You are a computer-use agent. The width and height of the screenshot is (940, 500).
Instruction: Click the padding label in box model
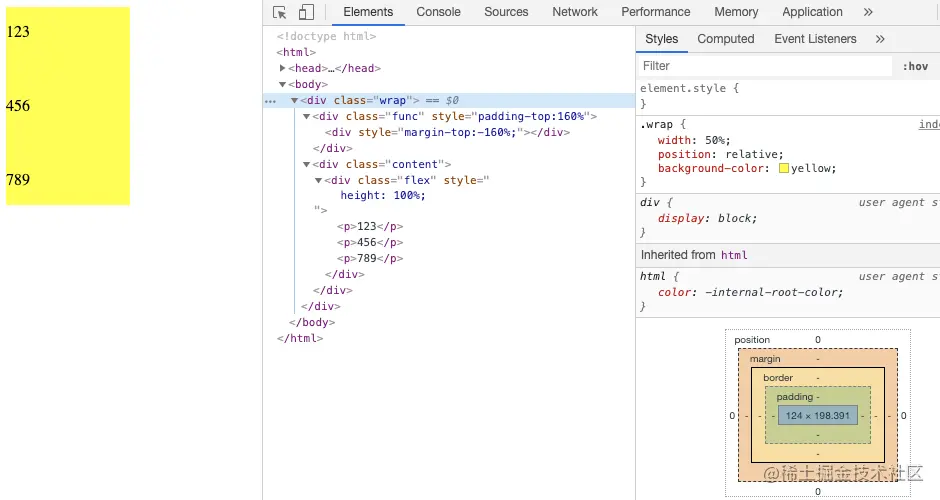point(795,397)
